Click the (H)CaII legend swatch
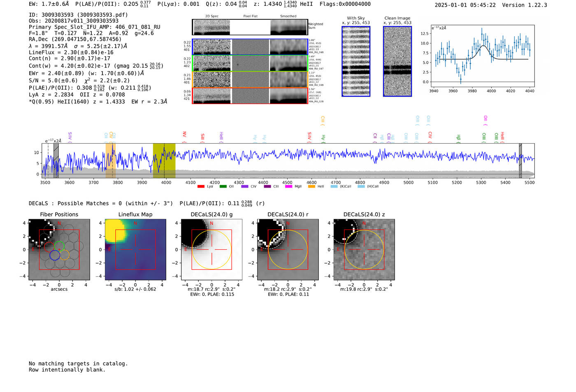The image size is (576, 392). click(x=361, y=186)
